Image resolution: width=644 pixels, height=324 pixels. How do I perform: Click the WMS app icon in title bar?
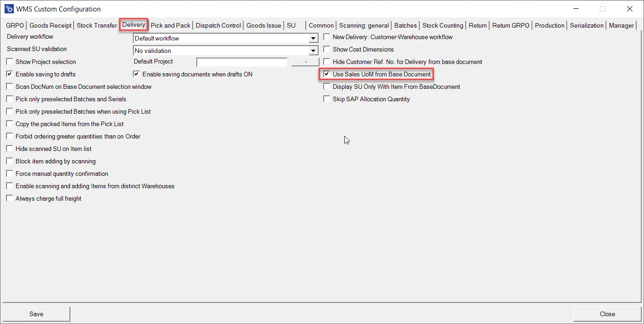coord(9,9)
